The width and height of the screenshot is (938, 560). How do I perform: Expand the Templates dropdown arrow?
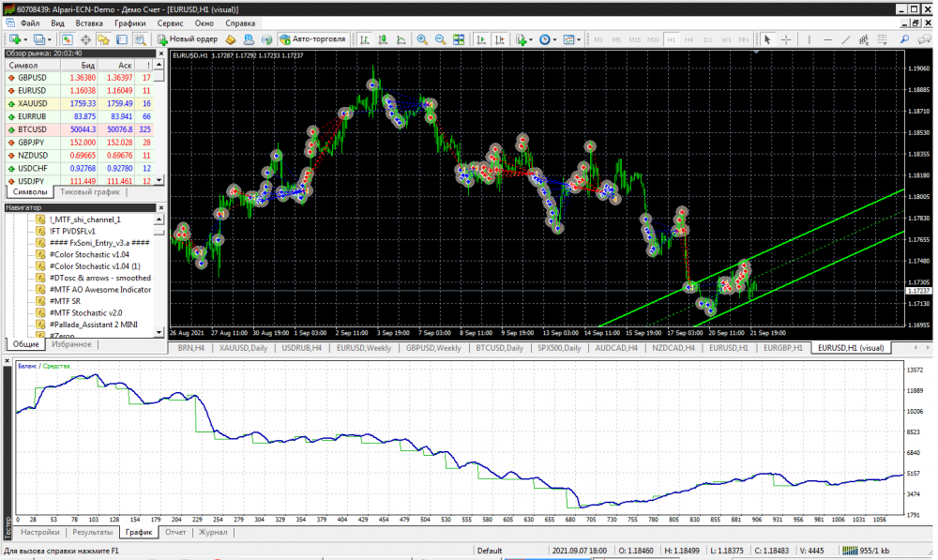coord(579,39)
